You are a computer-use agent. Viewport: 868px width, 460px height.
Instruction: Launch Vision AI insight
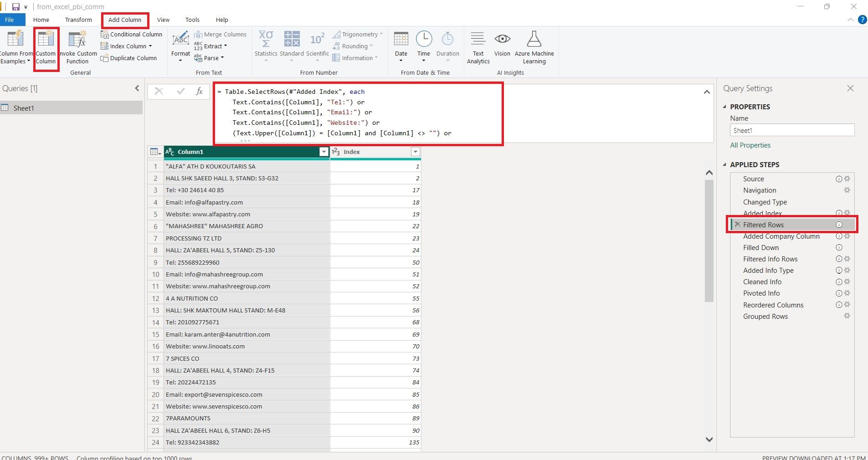click(x=502, y=45)
